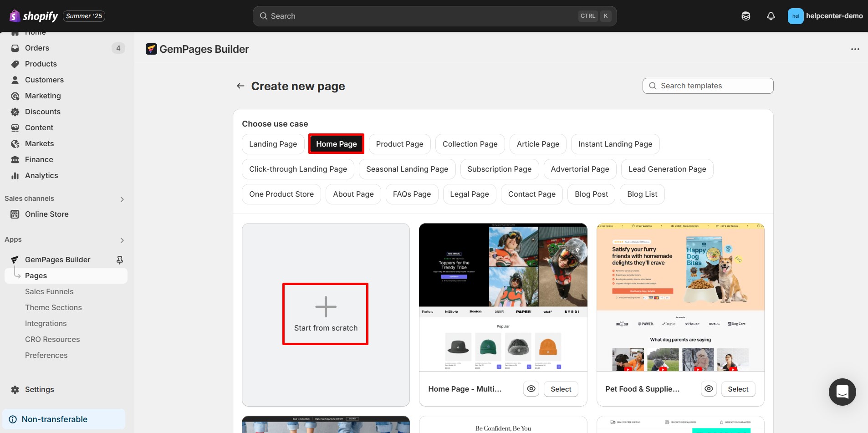This screenshot has width=868, height=433.
Task: Open the Orders section in the sidebar
Action: tap(37, 48)
